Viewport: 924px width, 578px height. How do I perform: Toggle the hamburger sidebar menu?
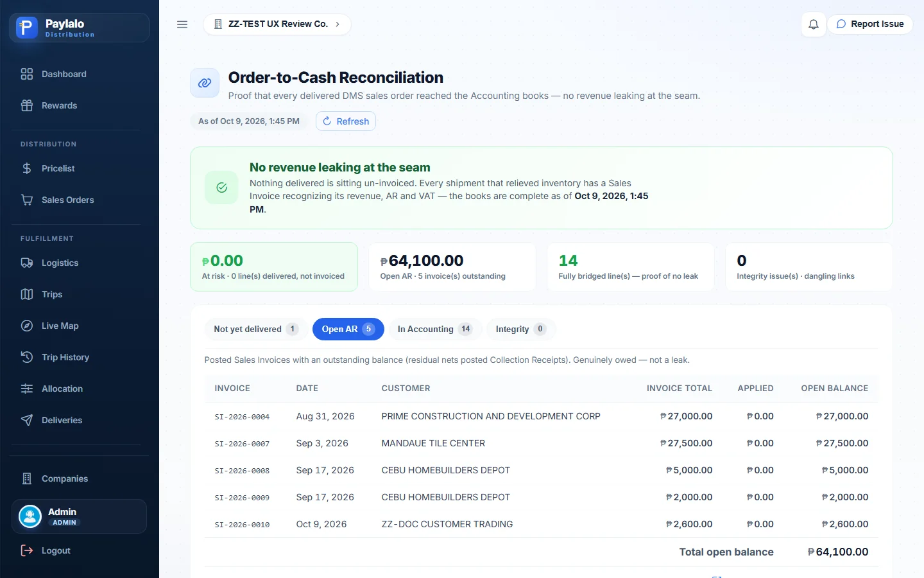pos(182,24)
